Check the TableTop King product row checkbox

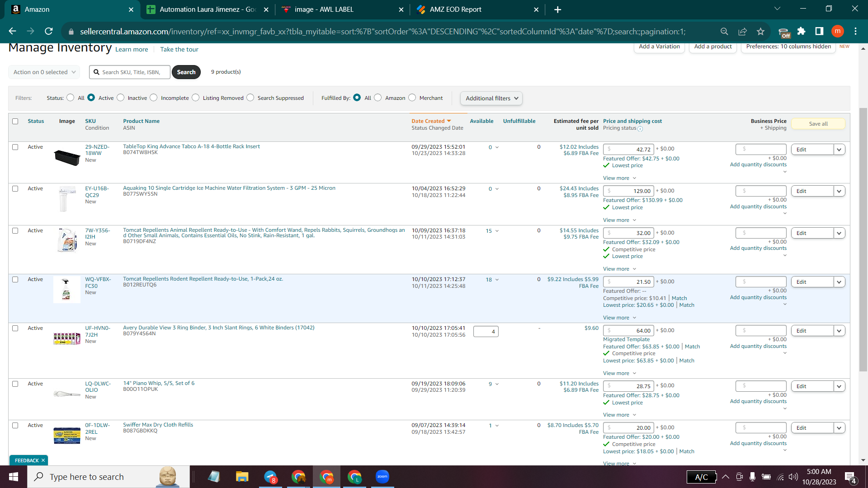click(x=15, y=147)
